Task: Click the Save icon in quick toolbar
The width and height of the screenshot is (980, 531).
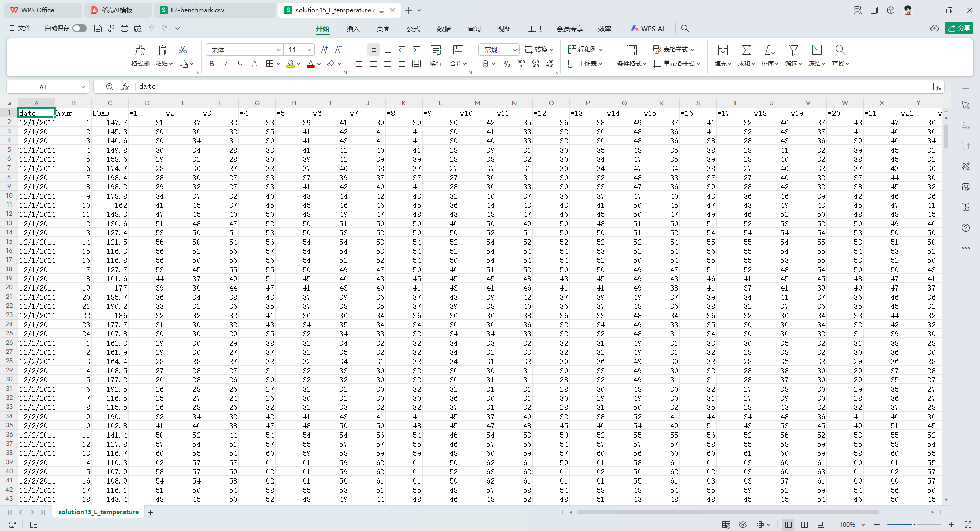Action: coord(98,28)
